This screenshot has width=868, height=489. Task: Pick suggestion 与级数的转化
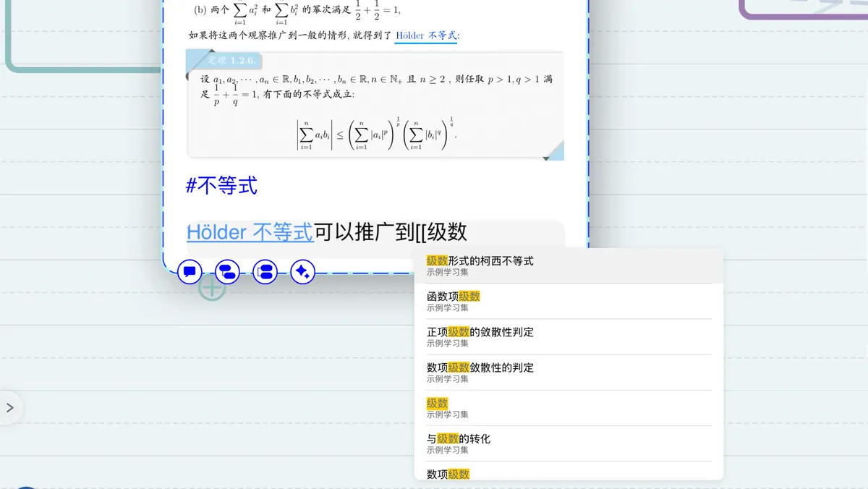(569, 443)
